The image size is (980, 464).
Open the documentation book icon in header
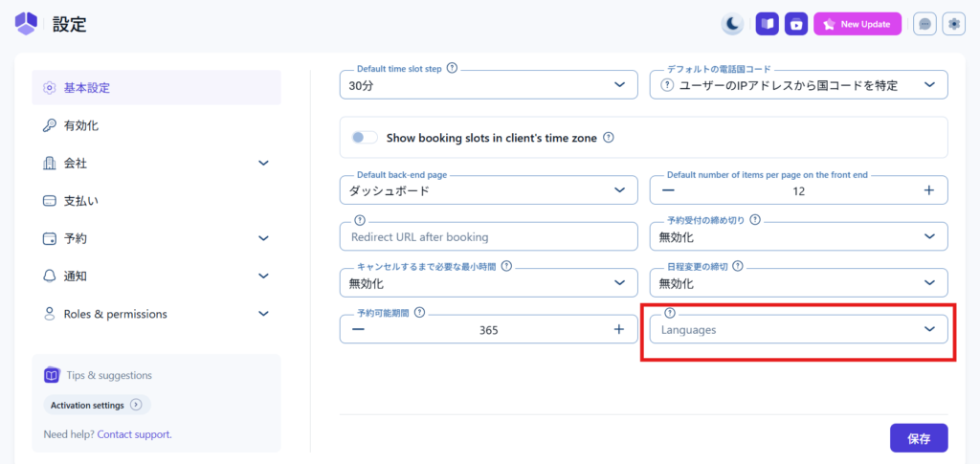pos(767,24)
